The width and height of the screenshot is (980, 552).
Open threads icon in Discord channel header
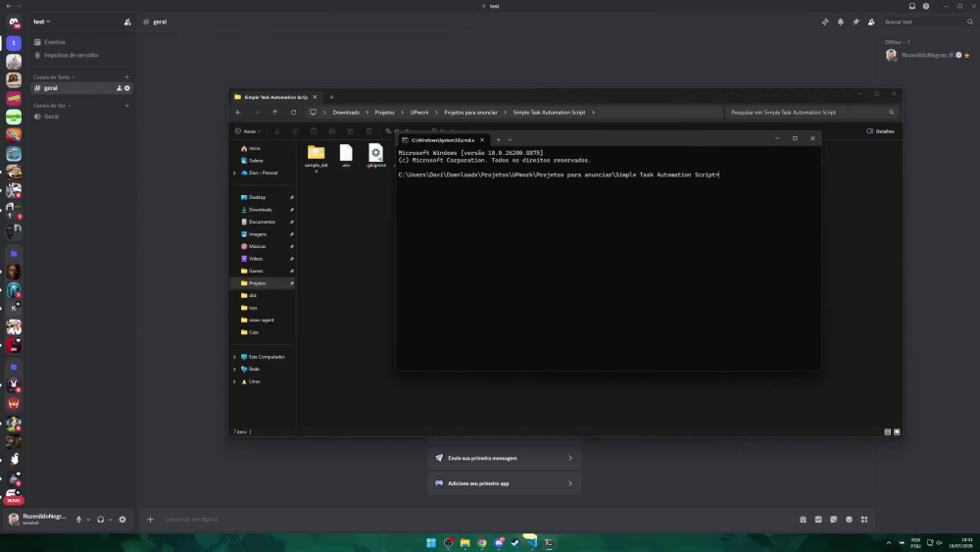[825, 22]
